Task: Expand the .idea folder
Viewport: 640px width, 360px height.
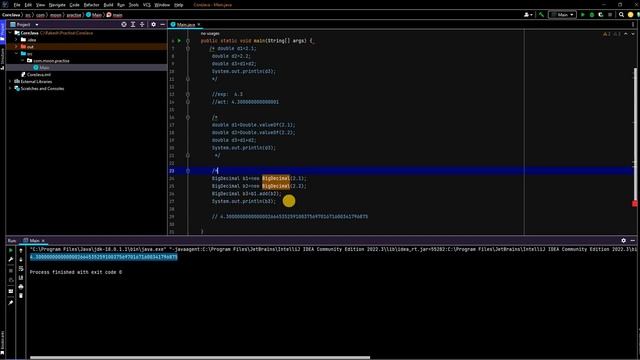Action: (16, 40)
